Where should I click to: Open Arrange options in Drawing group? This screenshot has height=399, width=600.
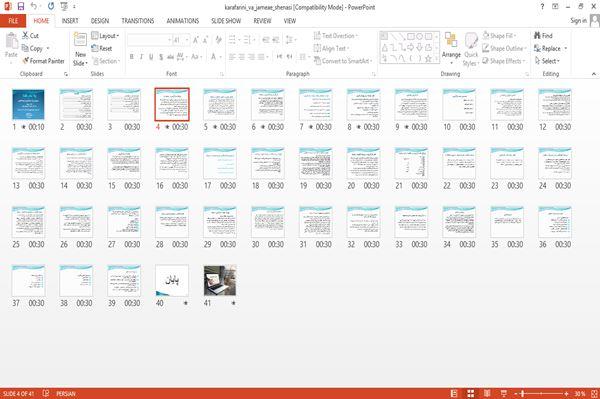pyautogui.click(x=451, y=49)
